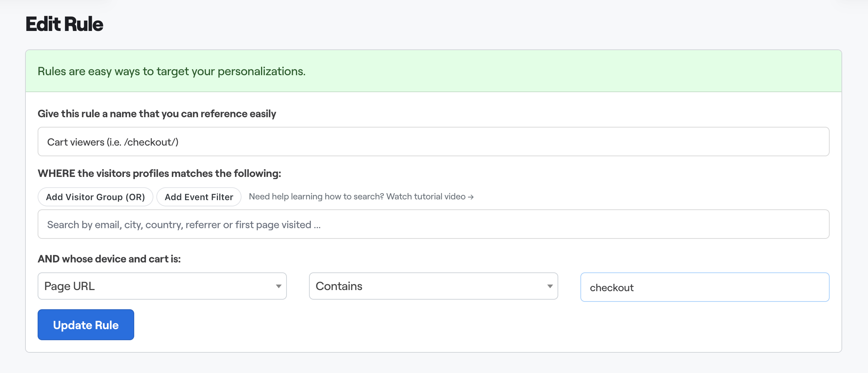The image size is (868, 373).
Task: Open the Contains operator dropdown
Action: pos(433,286)
